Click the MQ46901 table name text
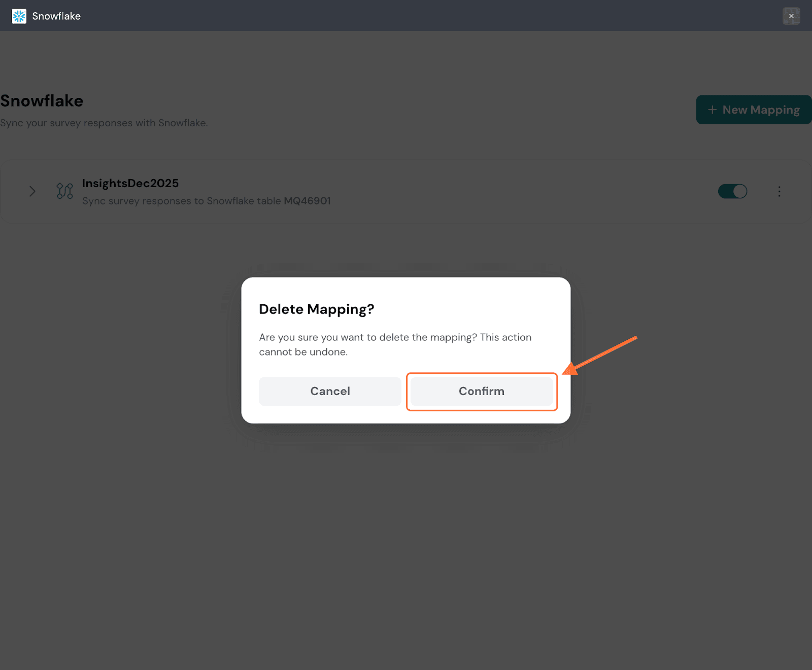The width and height of the screenshot is (812, 670). (x=307, y=201)
